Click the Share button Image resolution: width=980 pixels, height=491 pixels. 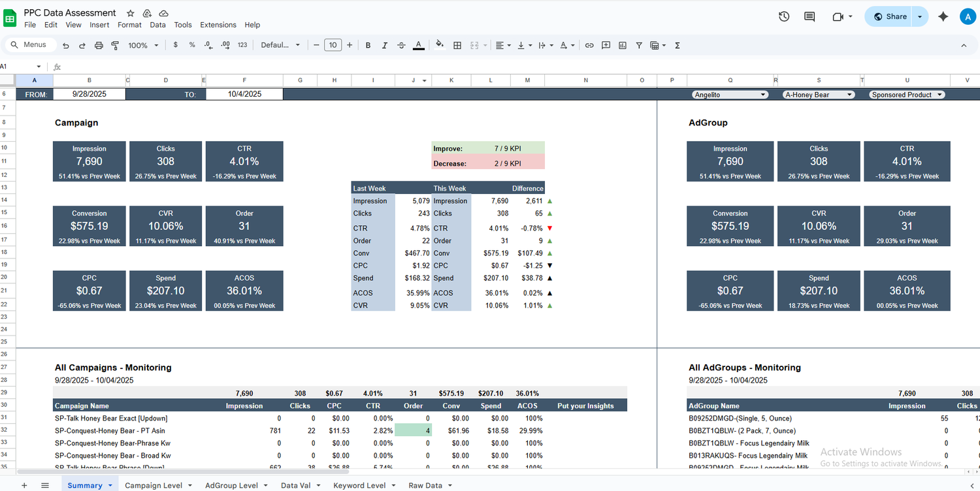pyautogui.click(x=890, y=17)
